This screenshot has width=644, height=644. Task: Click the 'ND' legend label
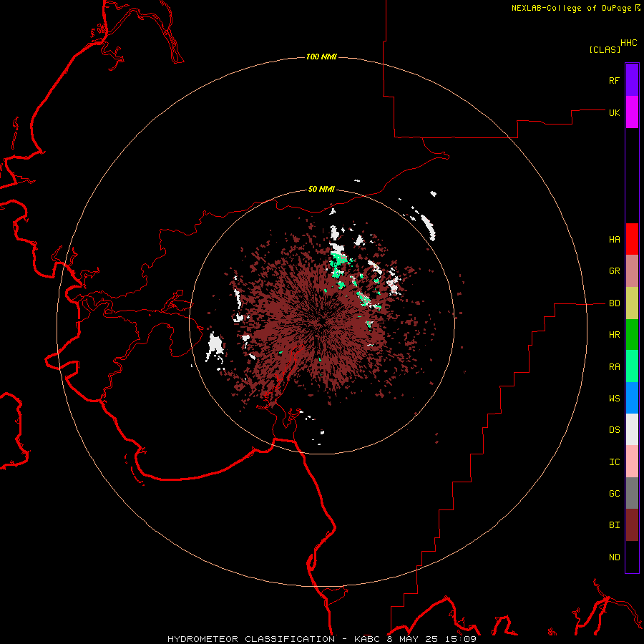point(615,557)
